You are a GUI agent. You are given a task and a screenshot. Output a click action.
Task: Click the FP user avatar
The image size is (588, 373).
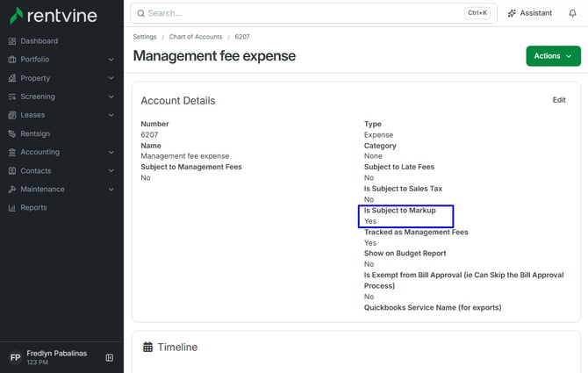16,357
